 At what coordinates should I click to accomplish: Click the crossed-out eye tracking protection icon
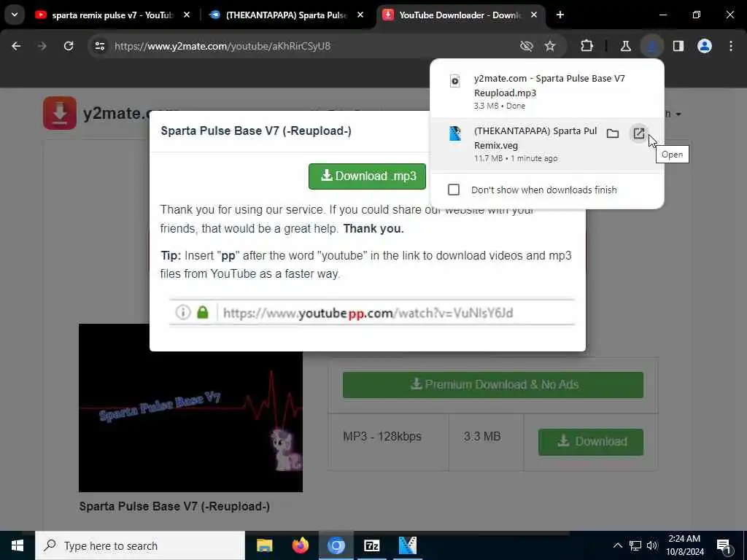(527, 46)
